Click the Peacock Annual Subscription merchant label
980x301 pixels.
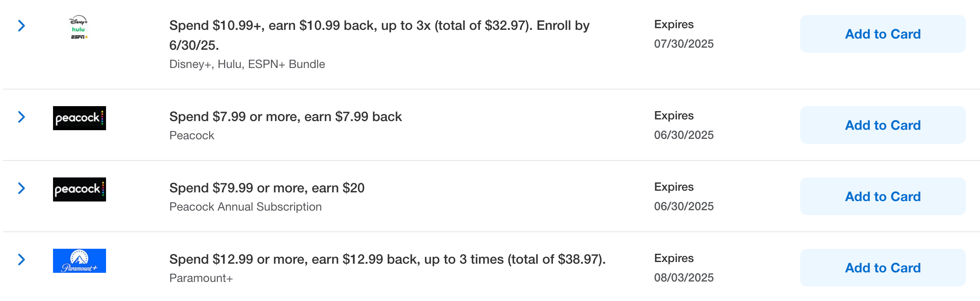click(246, 207)
